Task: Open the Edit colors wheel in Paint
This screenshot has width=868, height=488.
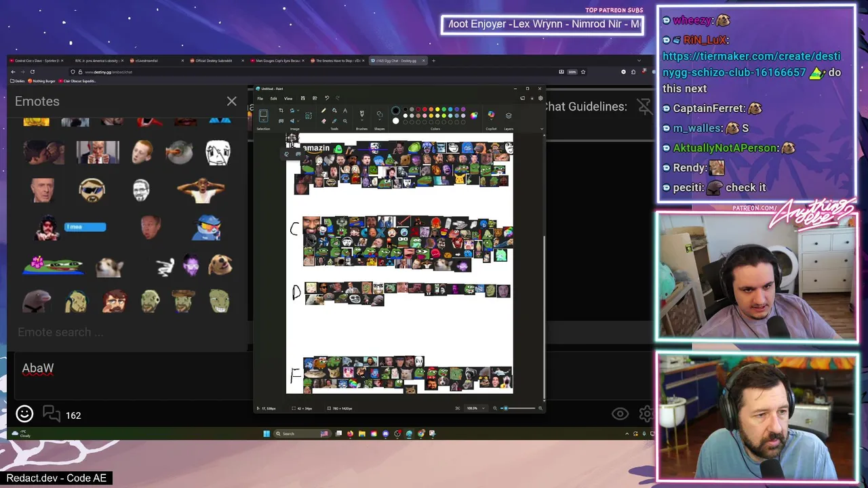Action: tap(473, 115)
